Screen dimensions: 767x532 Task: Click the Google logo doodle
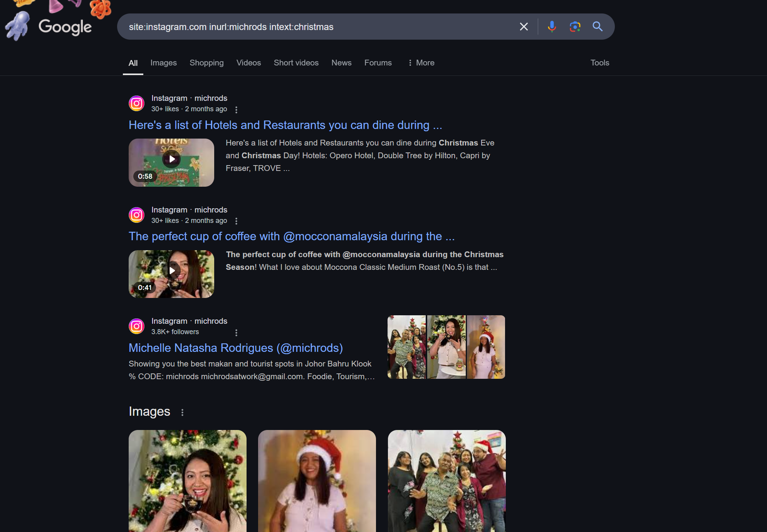[x=65, y=27]
